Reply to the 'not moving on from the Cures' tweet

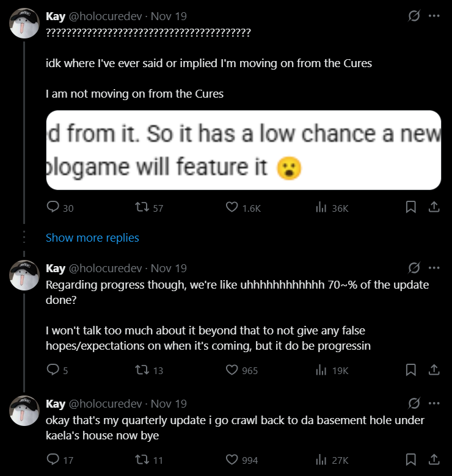(53, 208)
